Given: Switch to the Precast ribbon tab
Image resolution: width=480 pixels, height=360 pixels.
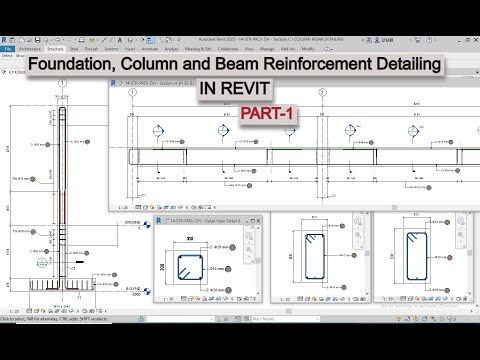Looking at the screenshot, I should 91,49.
